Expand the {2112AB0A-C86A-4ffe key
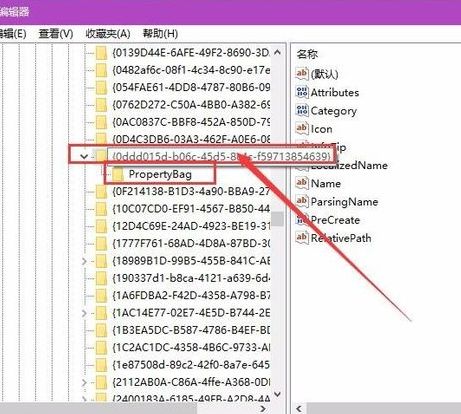Image resolution: width=461 pixels, height=414 pixels. tap(84, 382)
